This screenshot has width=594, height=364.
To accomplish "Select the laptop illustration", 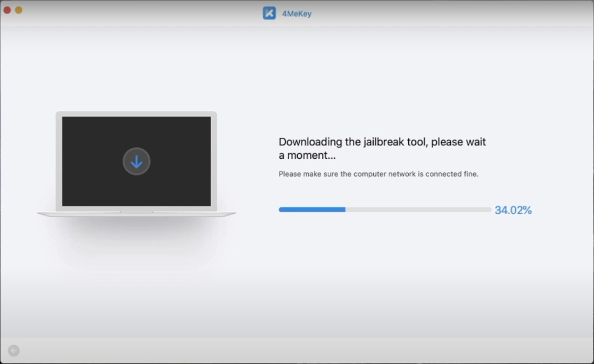I will pyautogui.click(x=136, y=162).
